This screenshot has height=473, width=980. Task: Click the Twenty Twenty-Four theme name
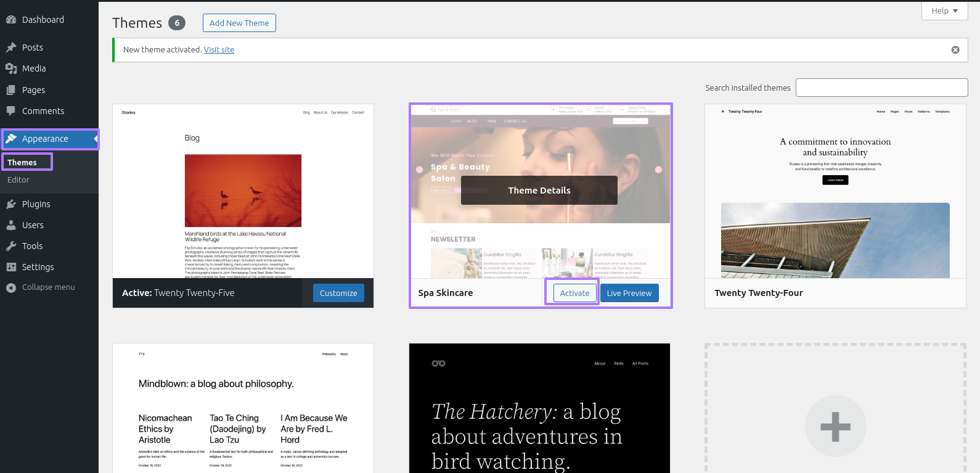click(x=759, y=293)
